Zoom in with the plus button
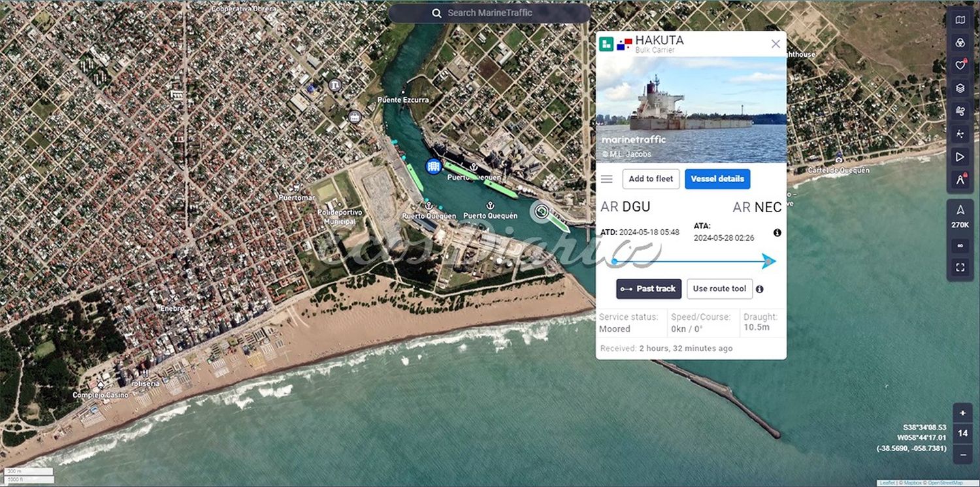This screenshot has width=980, height=487. (962, 413)
